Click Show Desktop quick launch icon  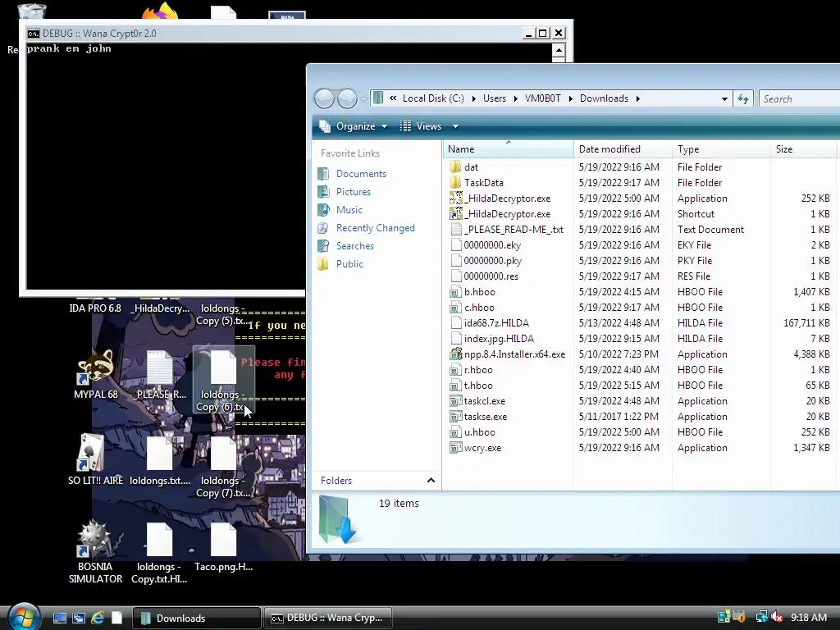pos(59,618)
